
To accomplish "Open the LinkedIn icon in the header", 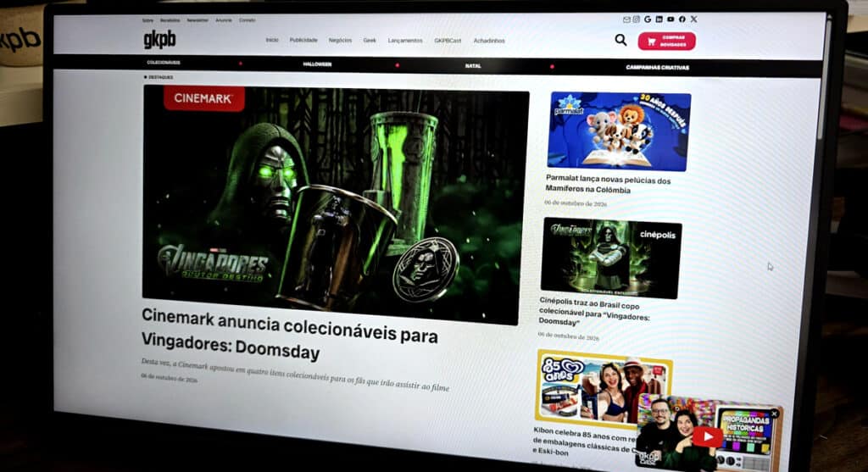I will coord(659,19).
